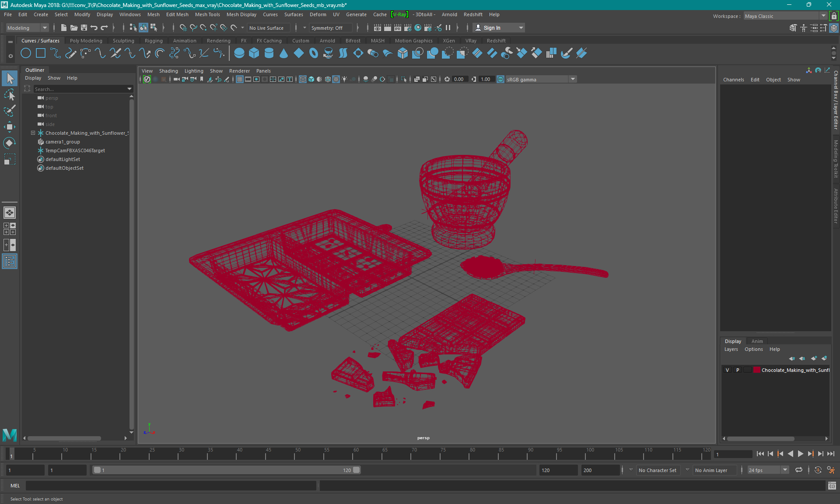Viewport: 840px width, 504px height.
Task: Expand the camera1_group outliner item
Action: tap(34, 142)
